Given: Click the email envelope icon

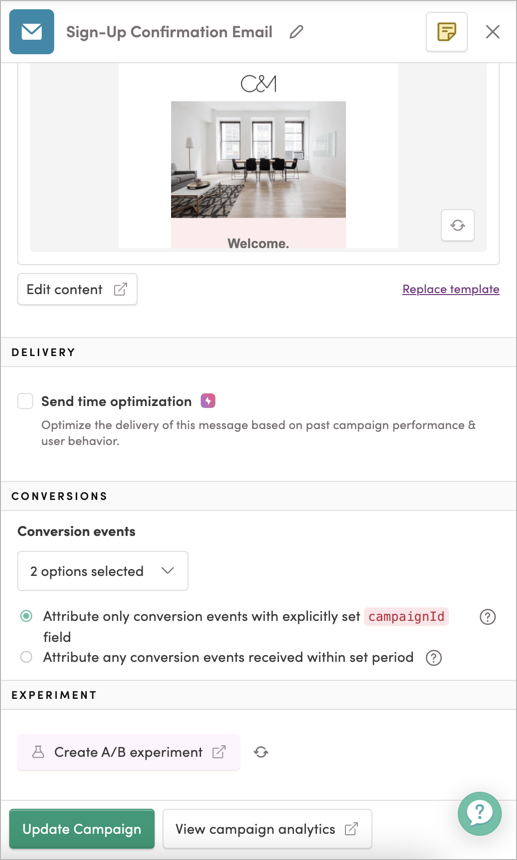Looking at the screenshot, I should [x=32, y=32].
